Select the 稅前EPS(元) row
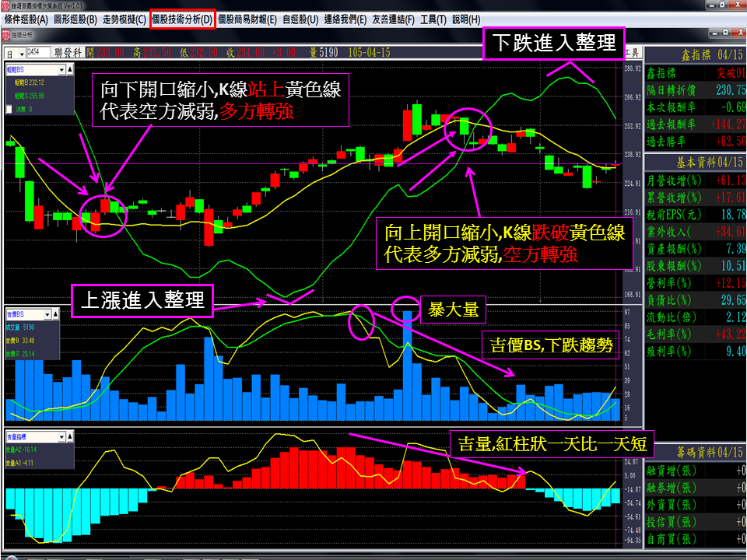The width and height of the screenshot is (747, 560). coord(695,215)
